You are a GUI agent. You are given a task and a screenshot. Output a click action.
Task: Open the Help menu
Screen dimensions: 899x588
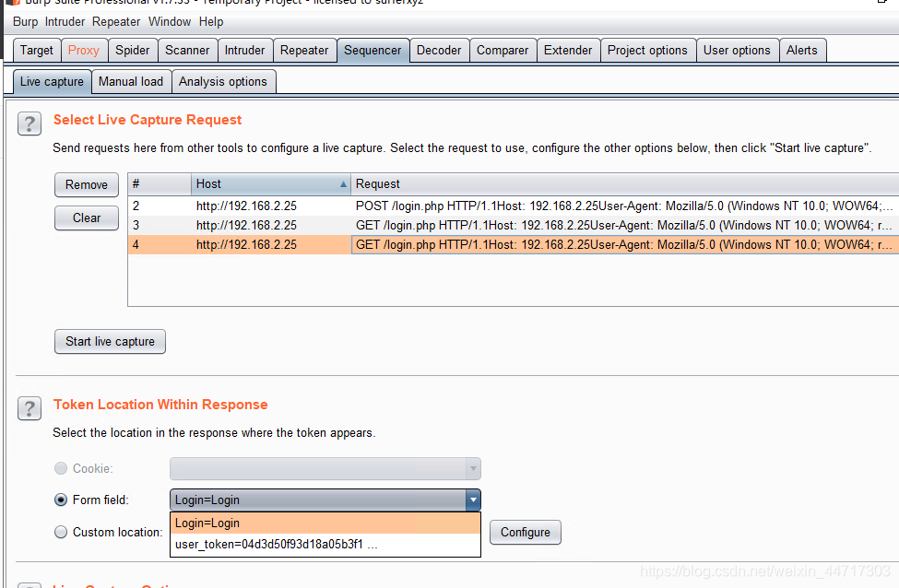click(211, 22)
